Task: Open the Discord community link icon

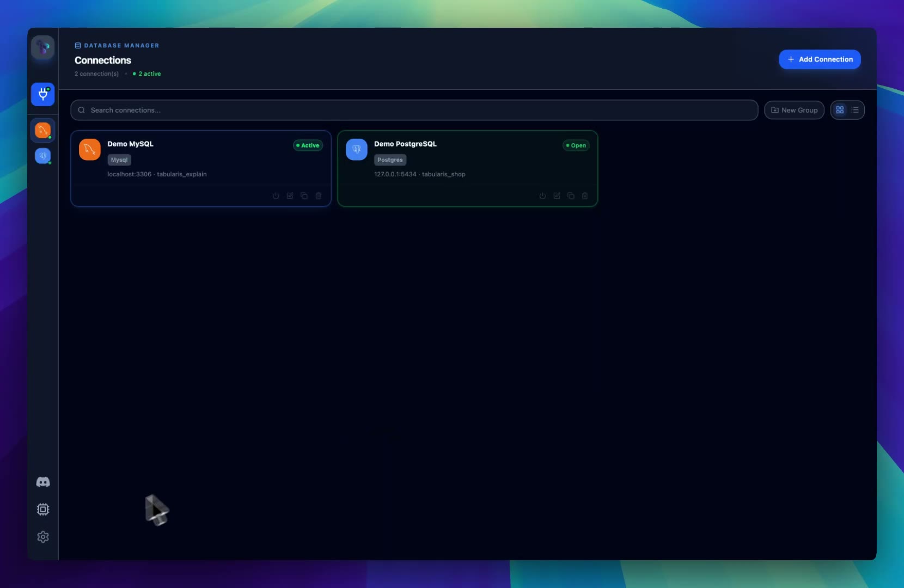Action: (42, 482)
